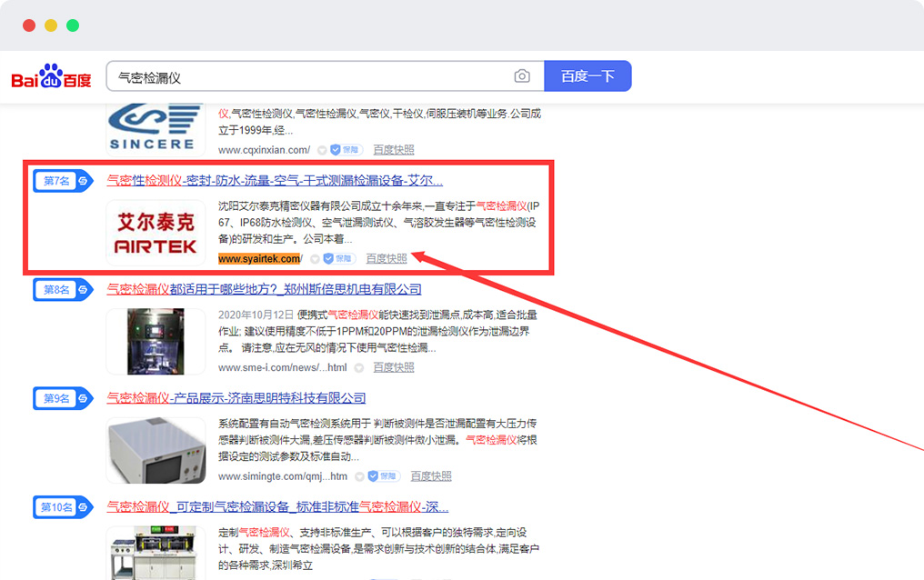Open 百度快照 for cqxinxian.com result
The height and width of the screenshot is (580, 924).
click(x=394, y=150)
